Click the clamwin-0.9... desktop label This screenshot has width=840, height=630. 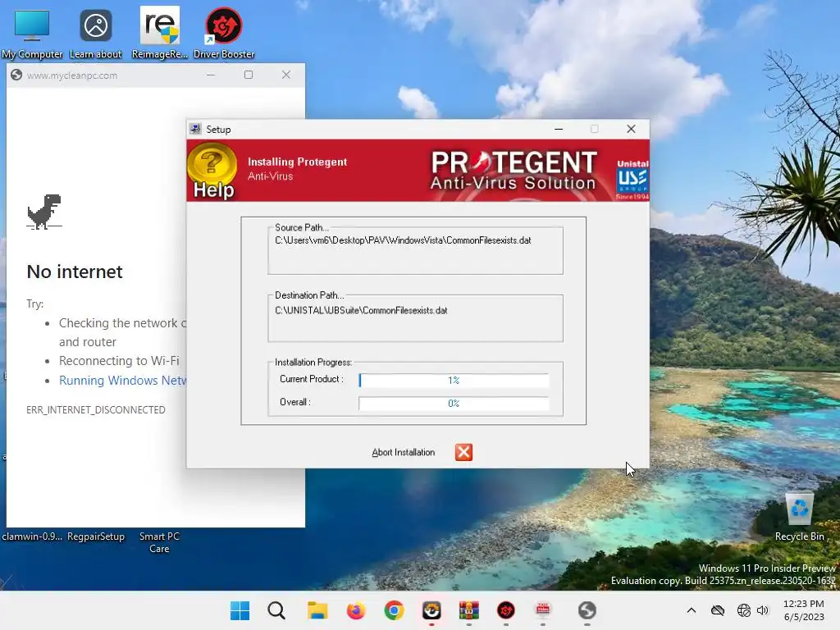32,536
